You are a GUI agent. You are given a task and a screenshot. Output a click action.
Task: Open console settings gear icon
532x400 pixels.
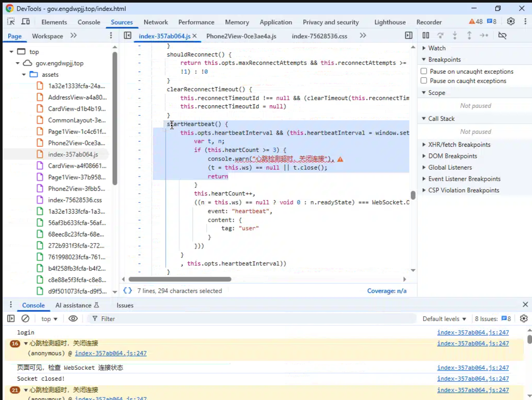pyautogui.click(x=524, y=318)
